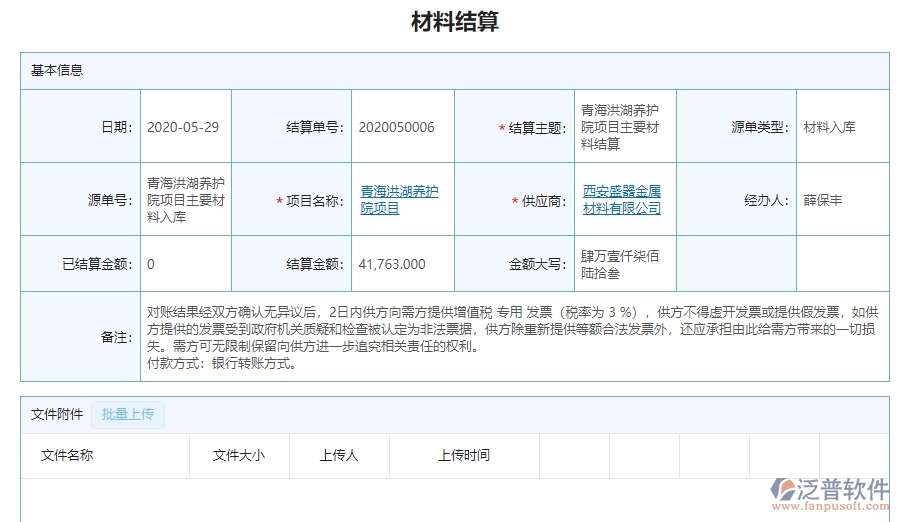Screen dimensions: 900x522
Task: Click the 文件附件 section label
Action: [x=57, y=414]
